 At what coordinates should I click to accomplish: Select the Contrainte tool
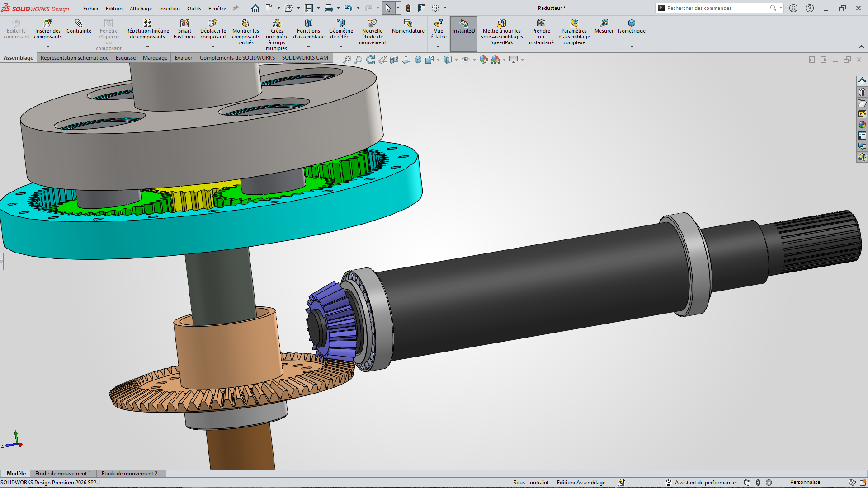[79, 26]
